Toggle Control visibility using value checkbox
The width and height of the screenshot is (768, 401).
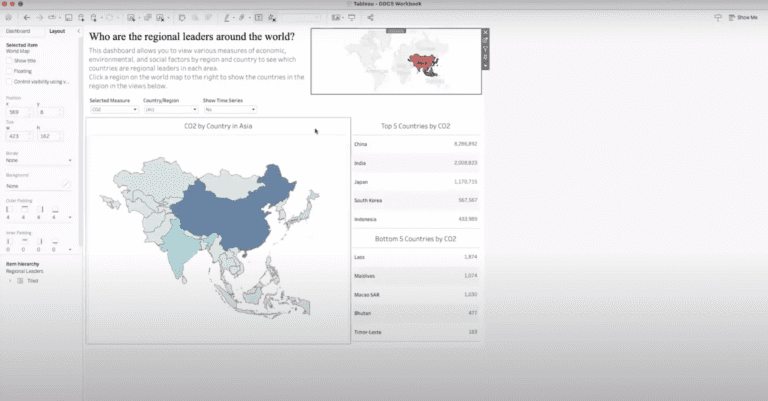pos(9,82)
